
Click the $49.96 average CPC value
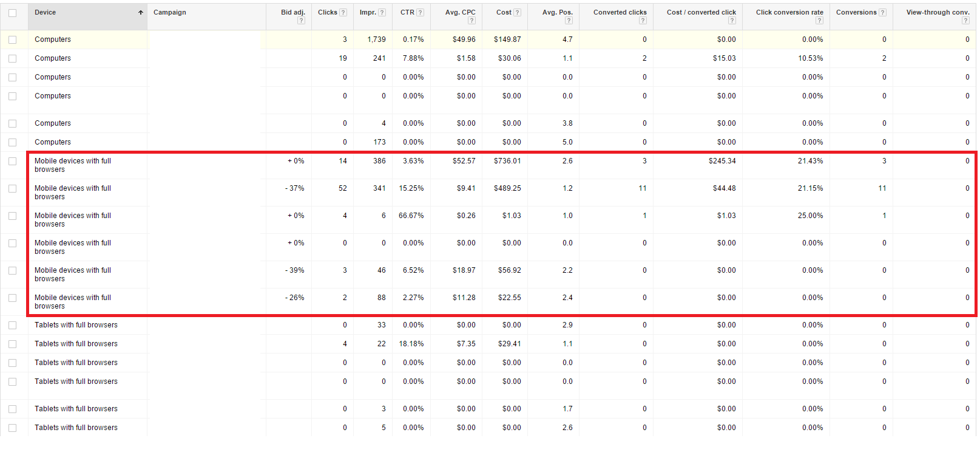464,39
